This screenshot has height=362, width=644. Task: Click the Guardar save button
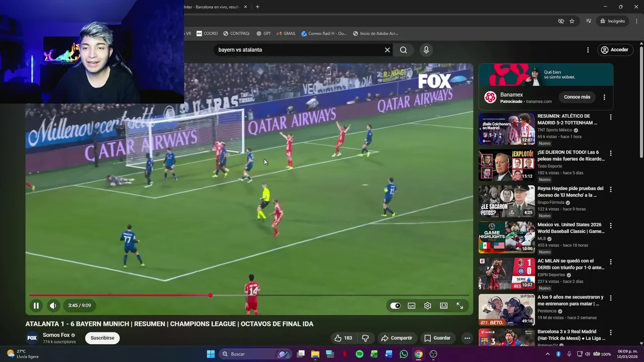tap(437, 338)
